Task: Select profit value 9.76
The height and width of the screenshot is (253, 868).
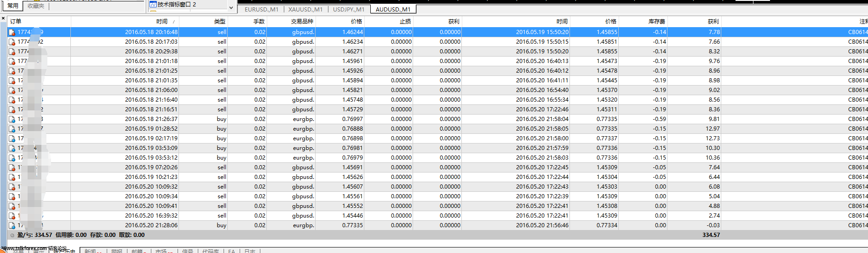Action: click(714, 61)
